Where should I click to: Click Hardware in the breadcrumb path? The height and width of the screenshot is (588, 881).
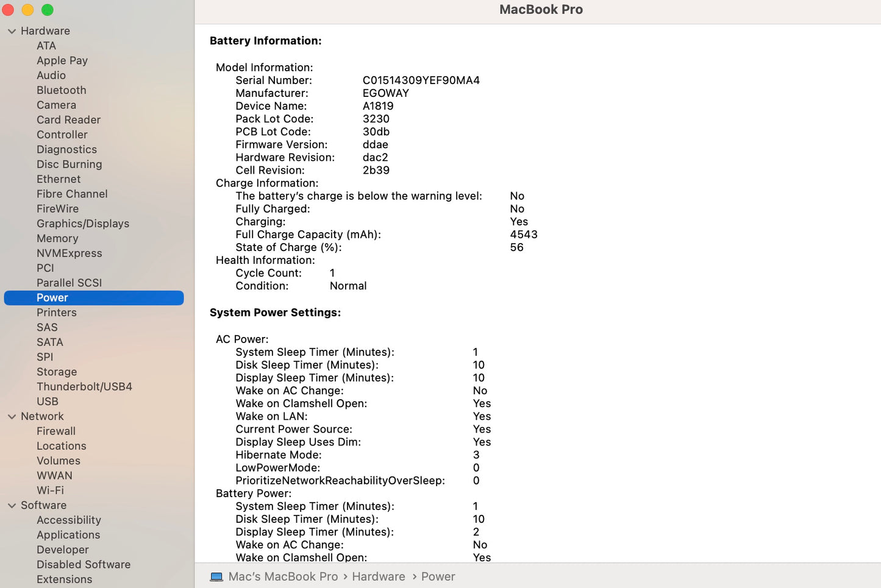[378, 576]
